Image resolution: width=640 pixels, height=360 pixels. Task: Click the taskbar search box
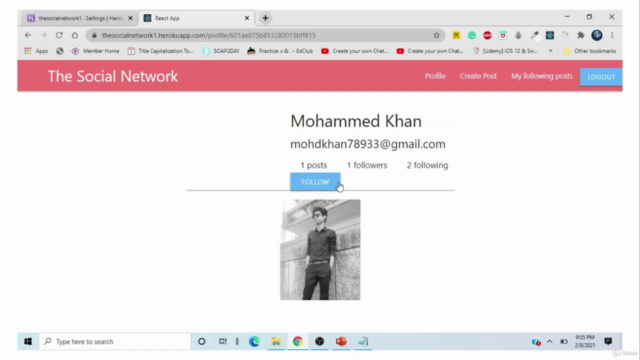115,342
